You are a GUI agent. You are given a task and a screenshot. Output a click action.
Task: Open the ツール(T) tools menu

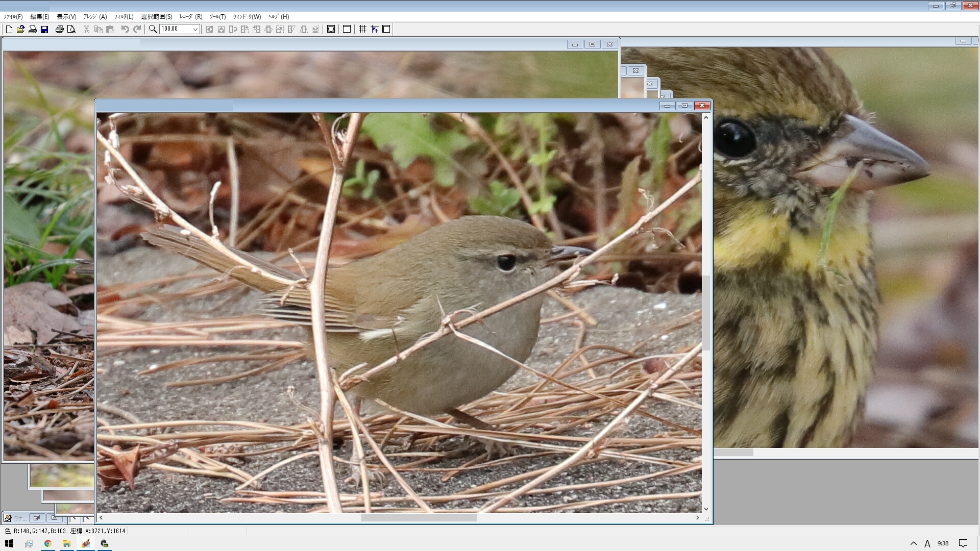coord(217,16)
